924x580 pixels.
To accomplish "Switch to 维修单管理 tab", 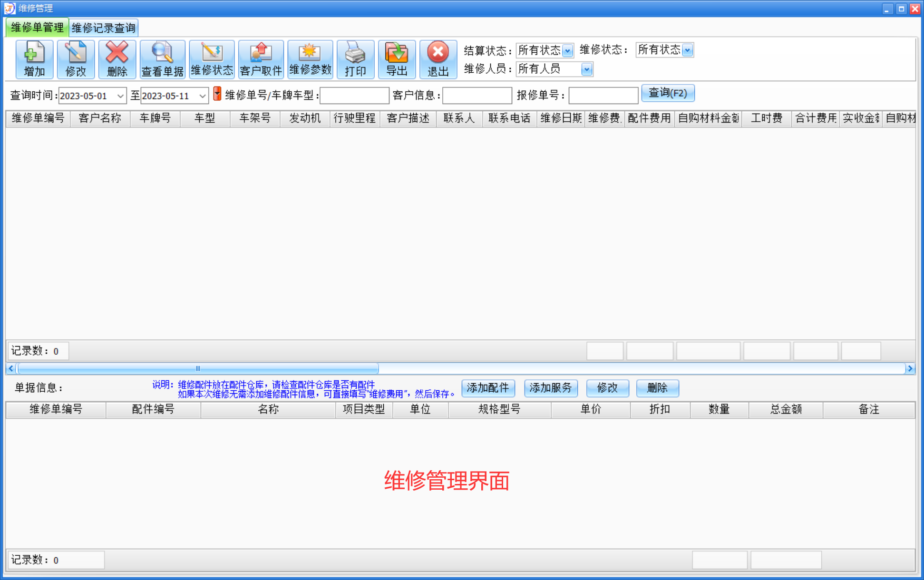I will click(x=37, y=28).
